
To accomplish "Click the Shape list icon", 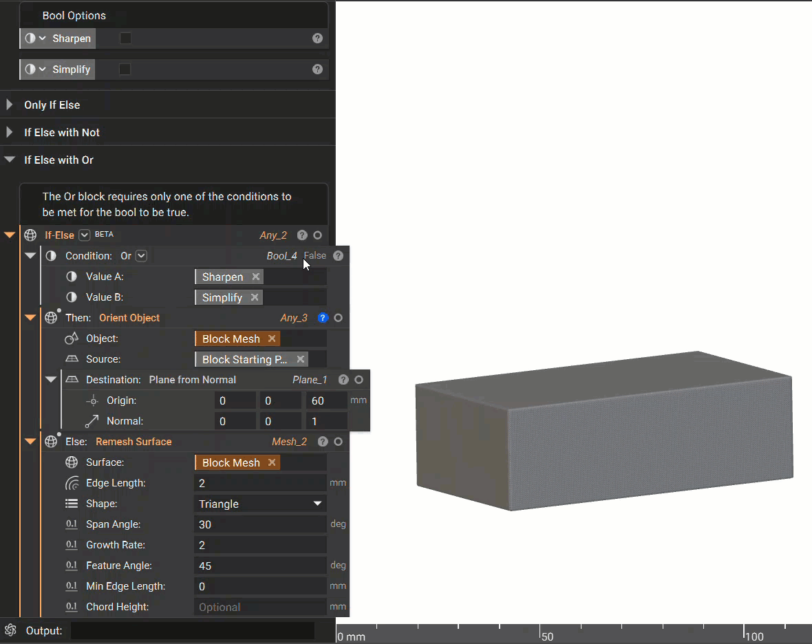I will click(72, 504).
